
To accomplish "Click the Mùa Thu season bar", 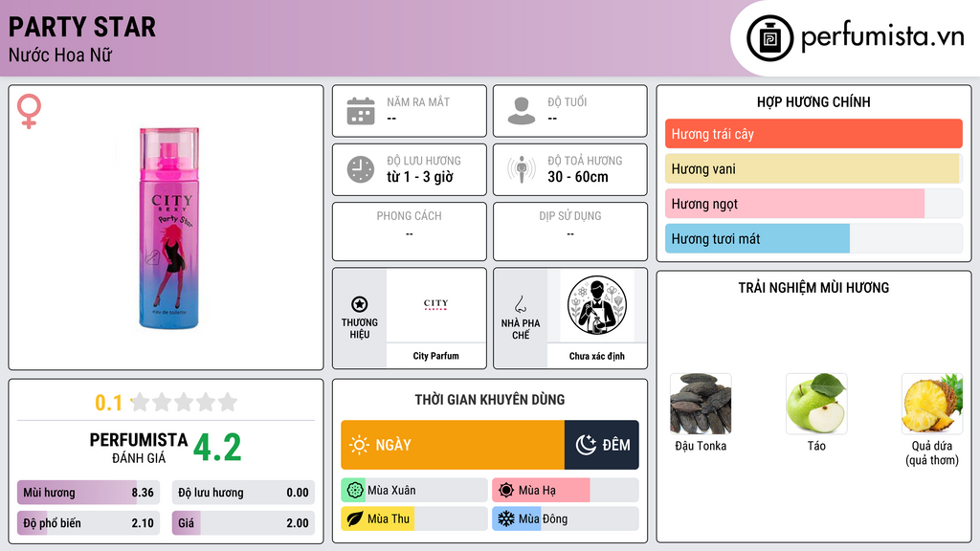I will (414, 518).
